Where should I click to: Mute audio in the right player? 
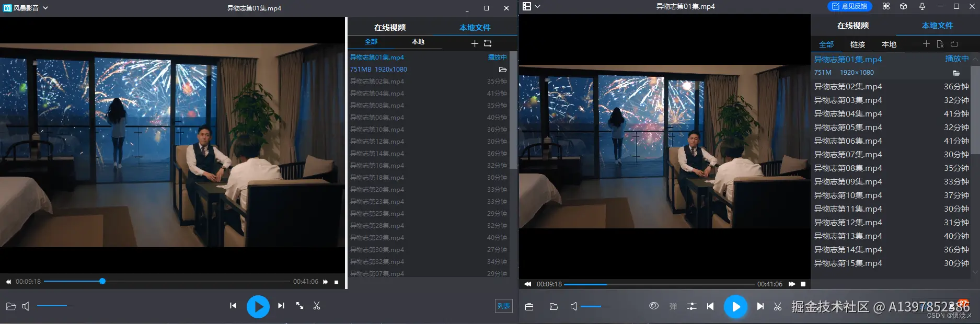[574, 307]
